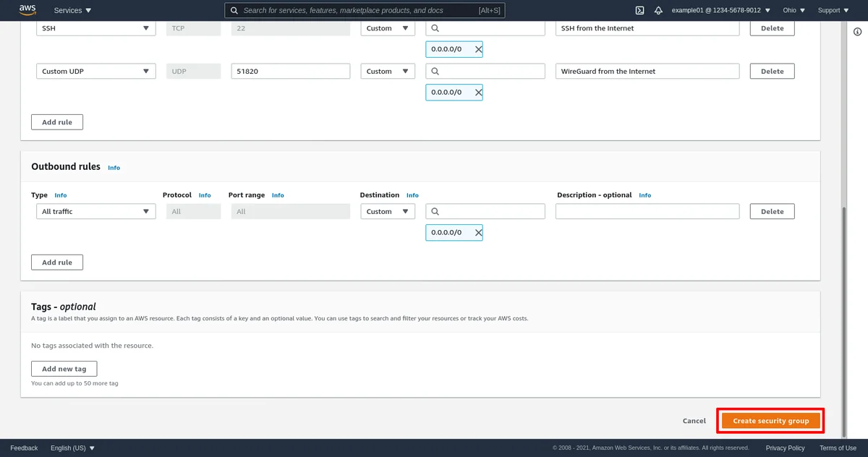Click the Cancel button

click(x=694, y=421)
